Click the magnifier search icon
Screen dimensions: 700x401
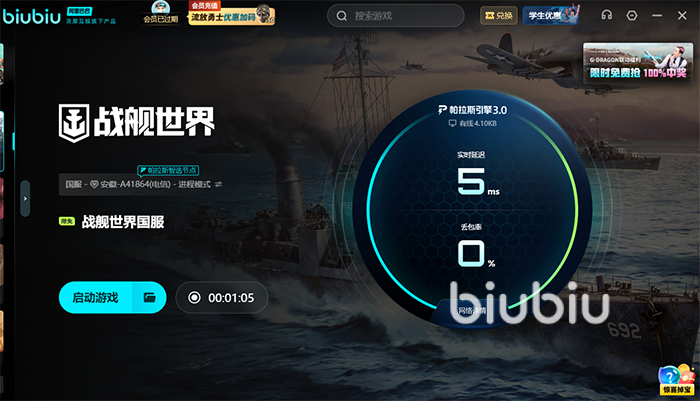tap(342, 16)
